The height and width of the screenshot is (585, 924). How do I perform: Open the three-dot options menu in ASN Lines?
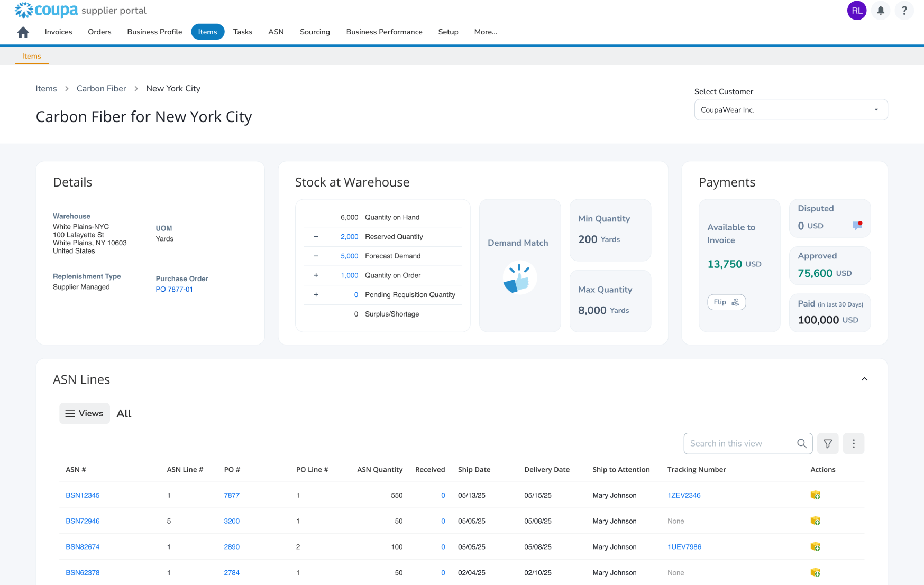(853, 444)
